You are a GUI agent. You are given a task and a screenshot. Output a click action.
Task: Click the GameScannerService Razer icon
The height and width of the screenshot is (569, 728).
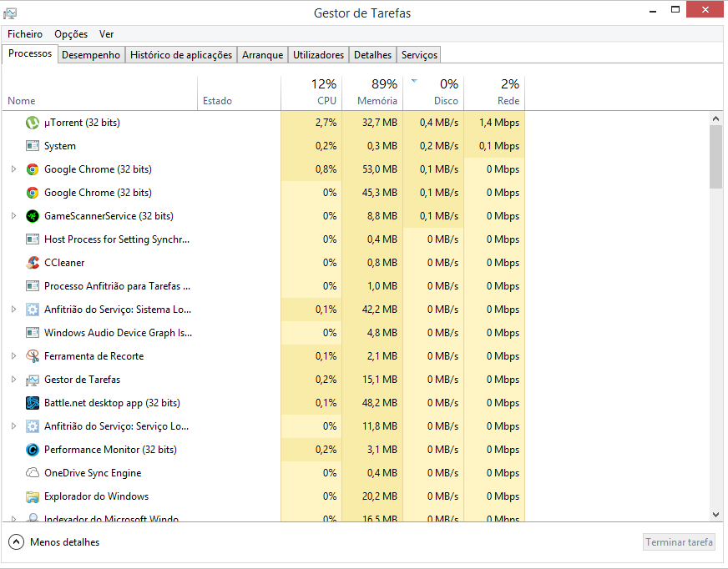pos(32,216)
